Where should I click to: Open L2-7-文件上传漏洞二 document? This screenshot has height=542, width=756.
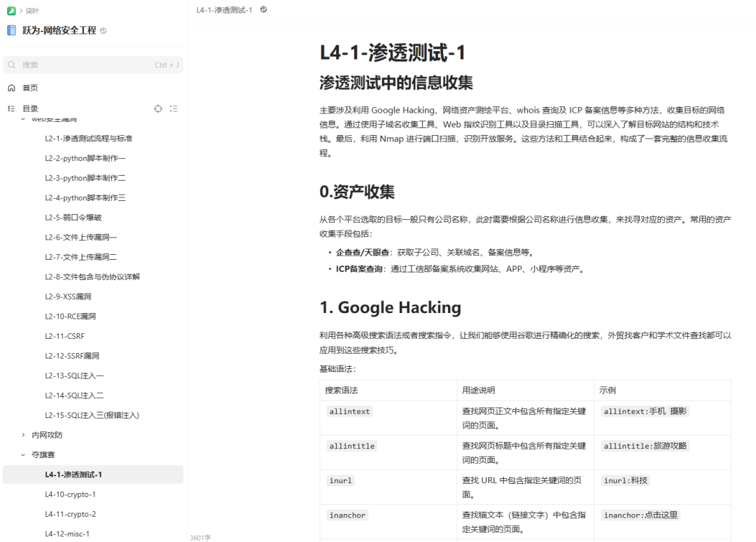click(81, 257)
